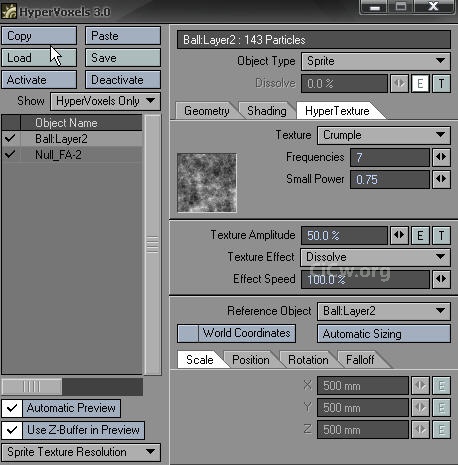Switch to the Geometry tab
458x465 pixels.
[x=207, y=111]
